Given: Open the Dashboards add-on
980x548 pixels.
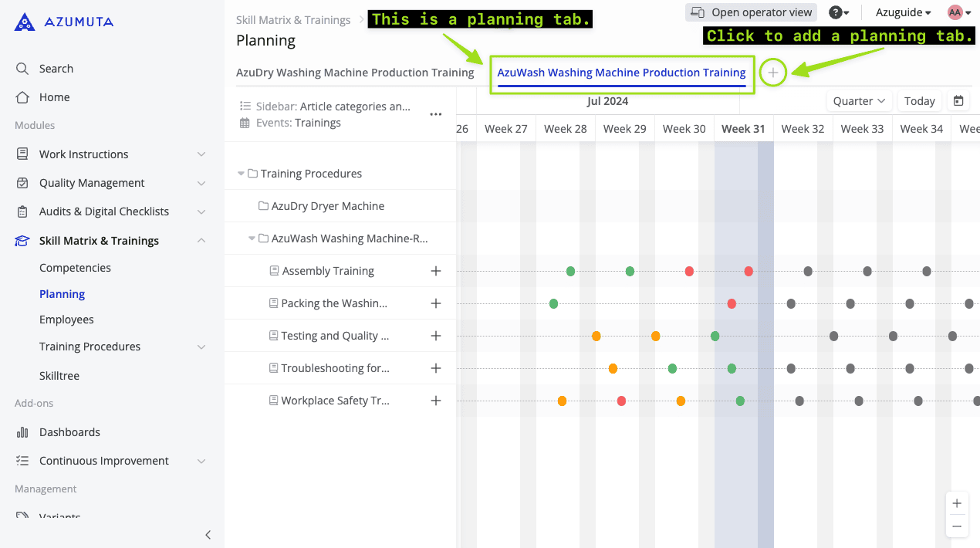Looking at the screenshot, I should click(69, 432).
